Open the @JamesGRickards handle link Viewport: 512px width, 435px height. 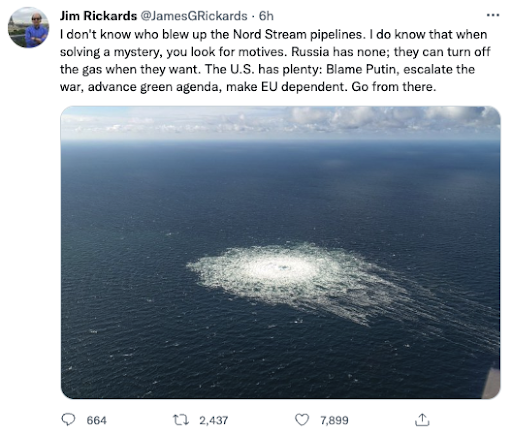(195, 16)
